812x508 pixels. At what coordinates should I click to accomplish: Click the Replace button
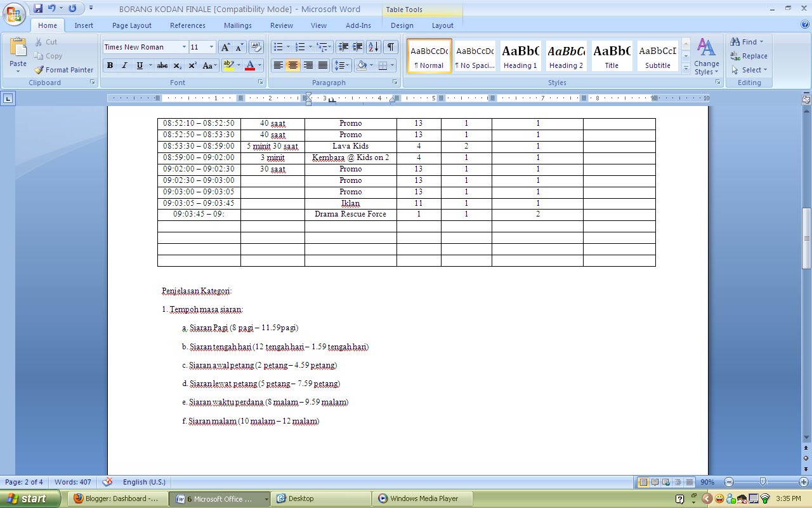click(749, 56)
